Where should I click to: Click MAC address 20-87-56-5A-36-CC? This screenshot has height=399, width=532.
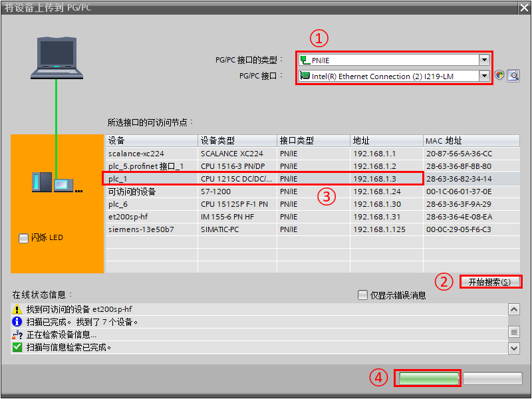(x=471, y=154)
